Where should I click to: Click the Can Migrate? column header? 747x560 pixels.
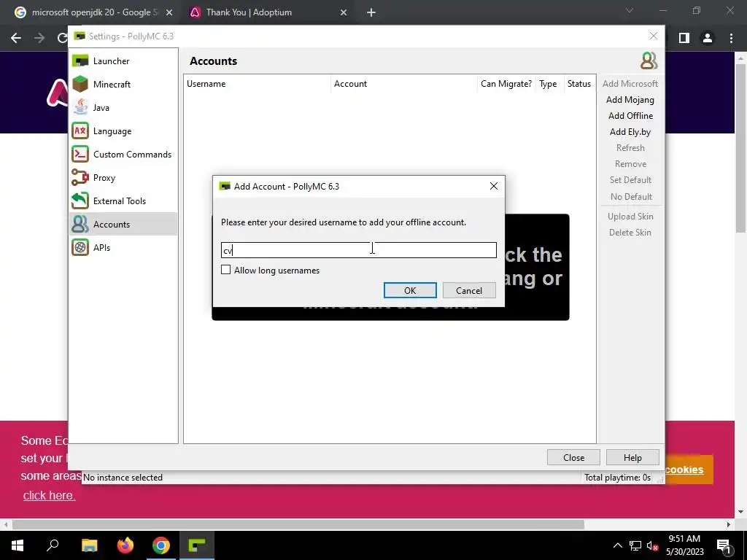click(506, 84)
